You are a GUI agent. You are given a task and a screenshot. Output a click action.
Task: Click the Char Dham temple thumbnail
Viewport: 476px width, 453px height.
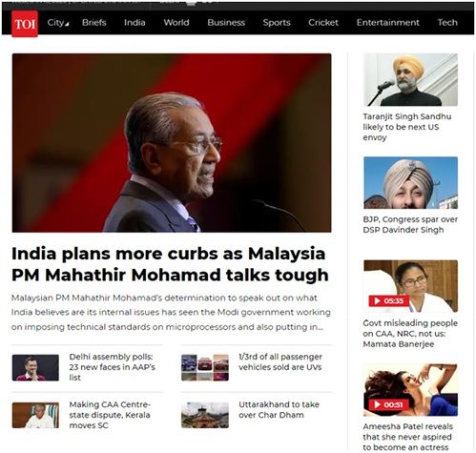click(x=205, y=415)
